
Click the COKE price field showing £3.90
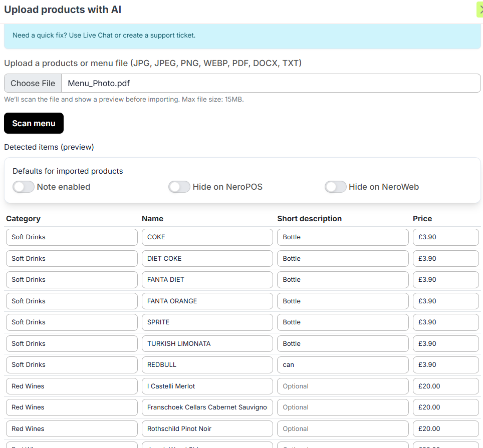(445, 237)
